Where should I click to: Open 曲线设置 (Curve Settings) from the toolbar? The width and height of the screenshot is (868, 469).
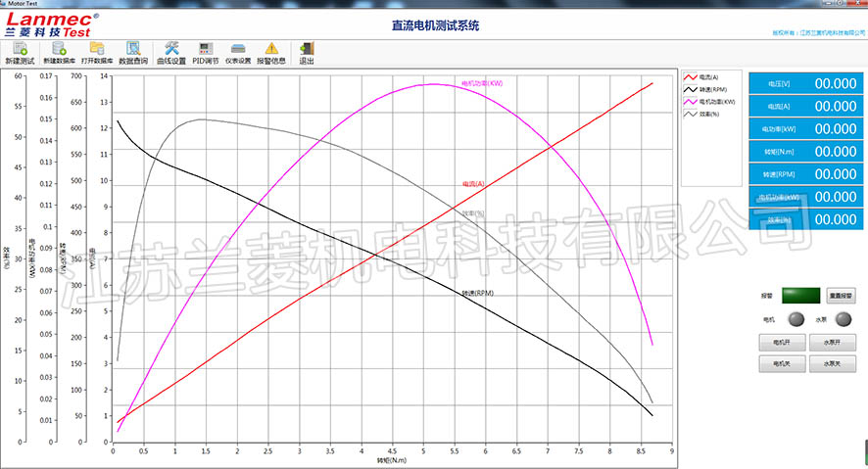pyautogui.click(x=171, y=49)
